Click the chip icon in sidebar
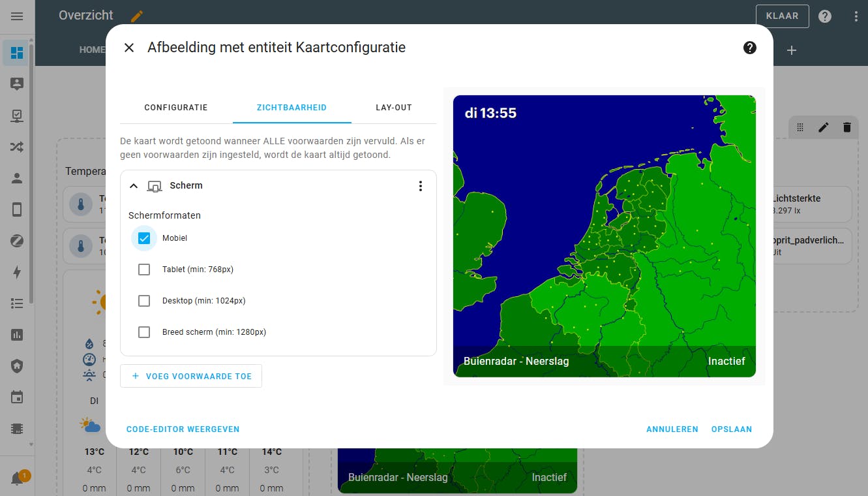Viewport: 868px width, 496px height. (x=17, y=429)
